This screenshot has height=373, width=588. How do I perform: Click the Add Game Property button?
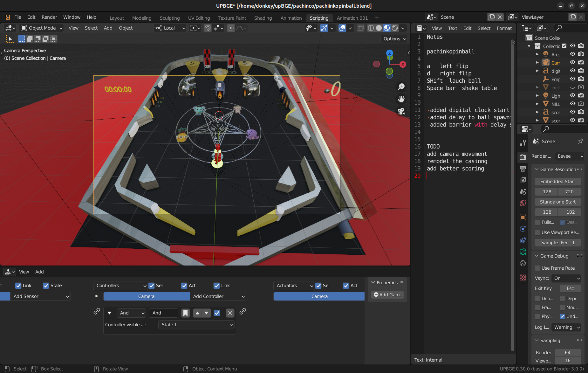387,295
